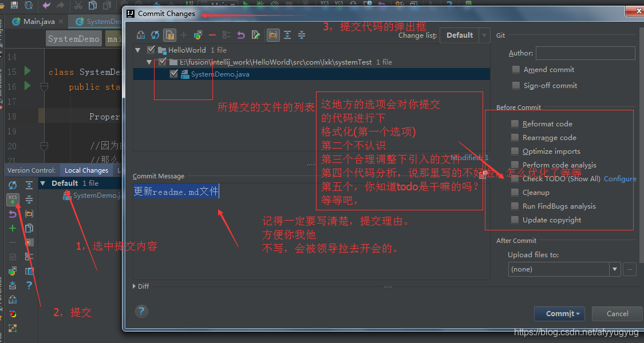Click fold marker on line 16 gutter

(x=44, y=86)
